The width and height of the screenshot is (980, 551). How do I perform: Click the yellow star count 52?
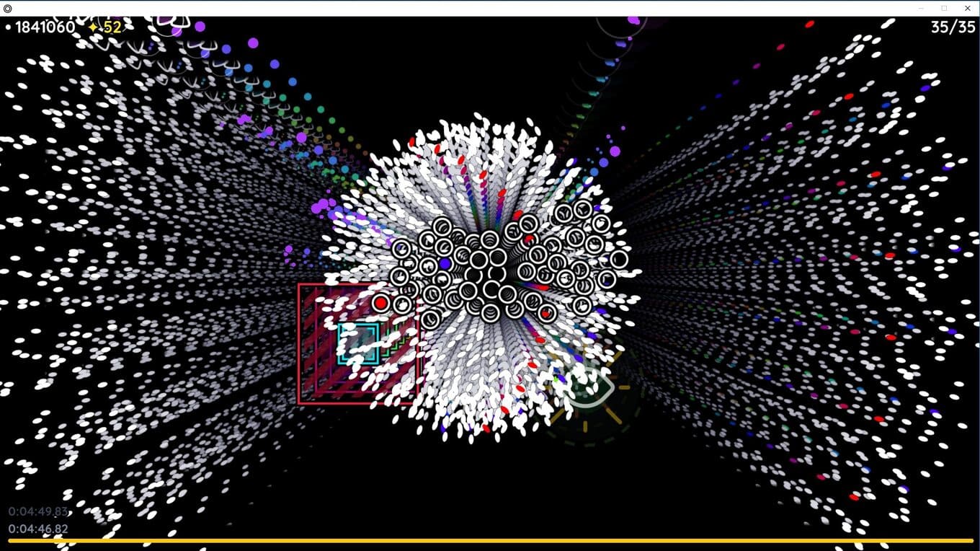tap(112, 27)
